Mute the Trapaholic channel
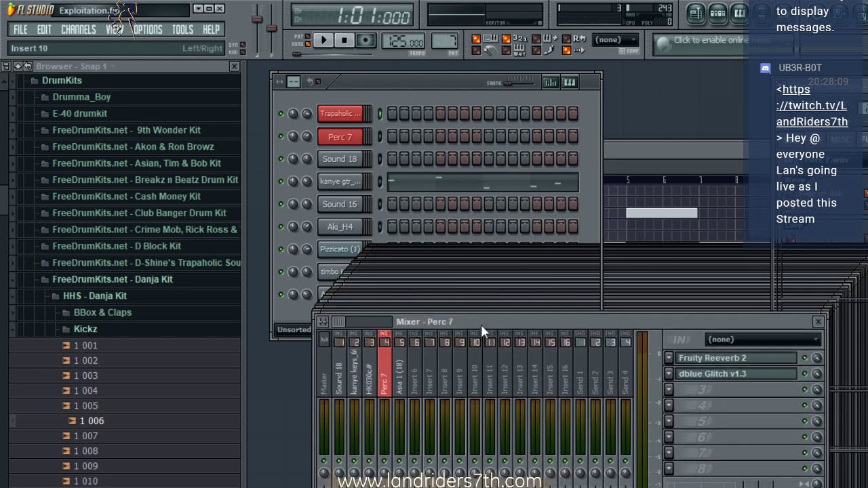Screen dimensions: 868x488 coord(281,114)
